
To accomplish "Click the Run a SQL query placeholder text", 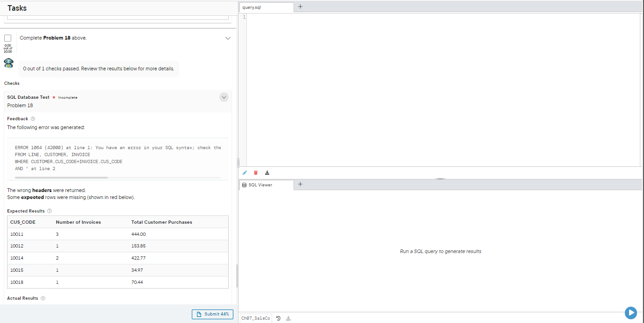I will [441, 252].
